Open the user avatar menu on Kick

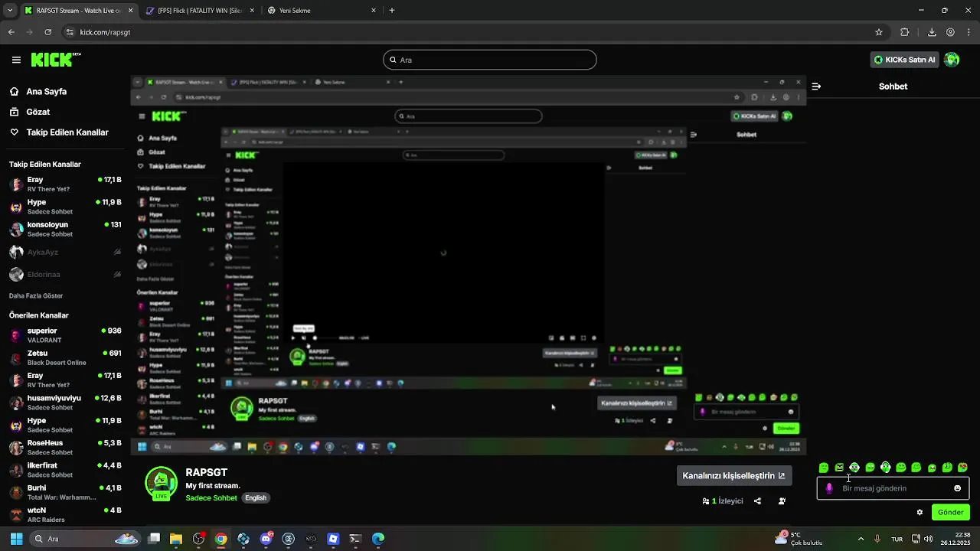tap(952, 60)
